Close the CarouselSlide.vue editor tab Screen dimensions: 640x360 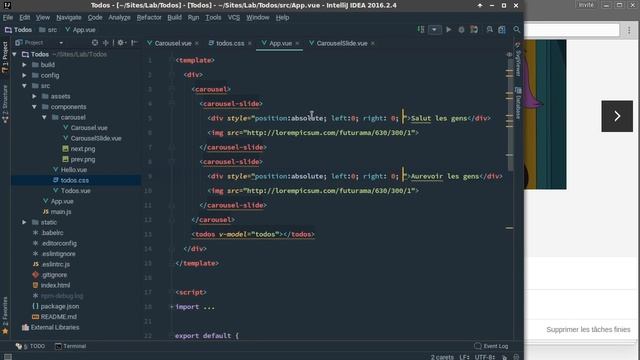pyautogui.click(x=373, y=43)
